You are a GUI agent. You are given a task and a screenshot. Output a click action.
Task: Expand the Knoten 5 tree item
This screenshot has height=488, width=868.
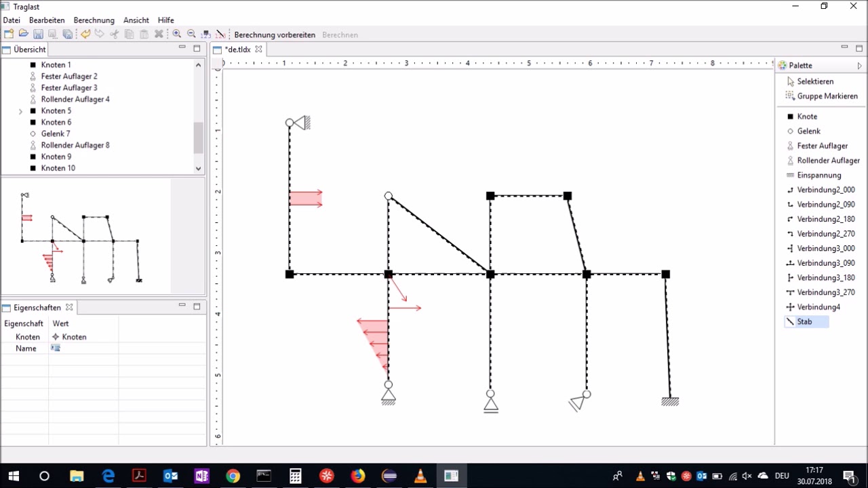pyautogui.click(x=20, y=111)
